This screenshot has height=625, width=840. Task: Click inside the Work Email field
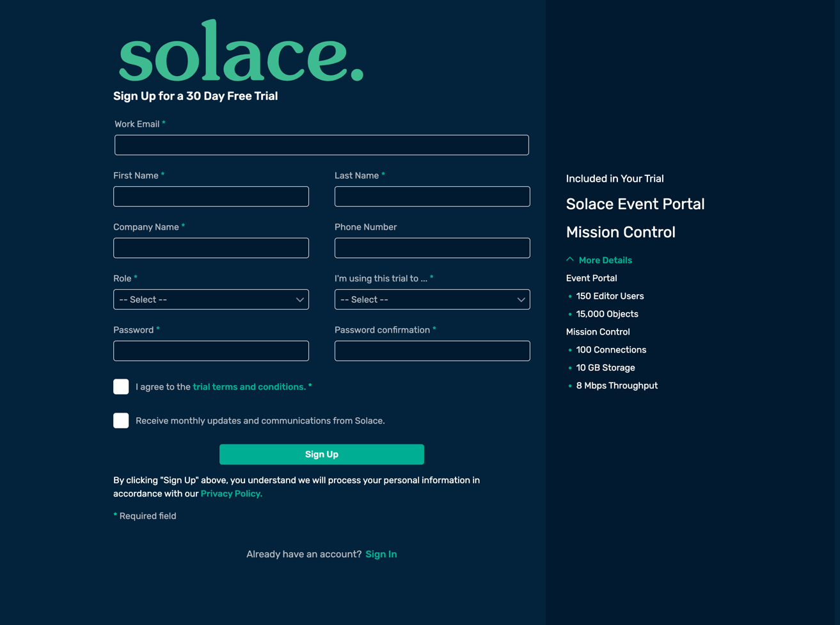(321, 145)
